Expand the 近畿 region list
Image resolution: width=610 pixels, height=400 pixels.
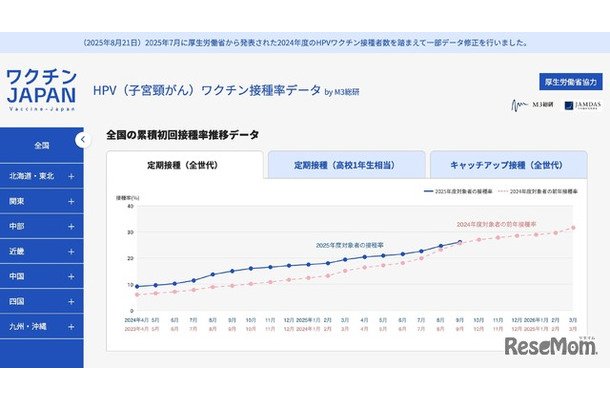[x=41, y=251]
